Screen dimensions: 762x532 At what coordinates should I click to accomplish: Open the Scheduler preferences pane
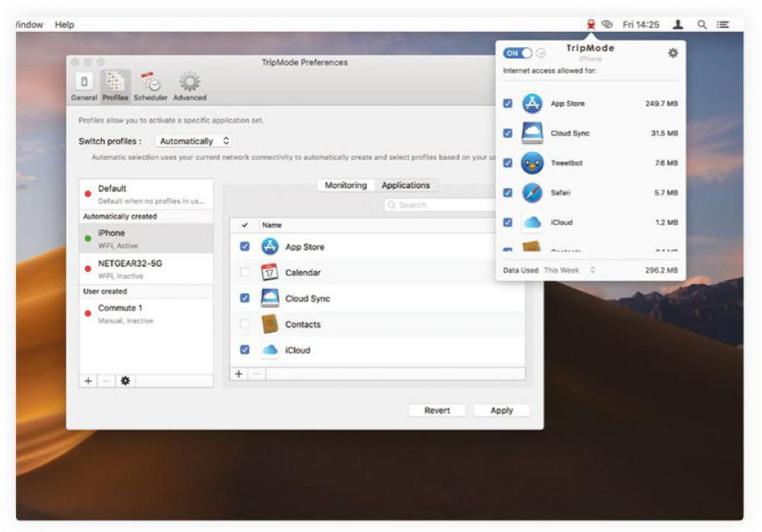[x=151, y=86]
